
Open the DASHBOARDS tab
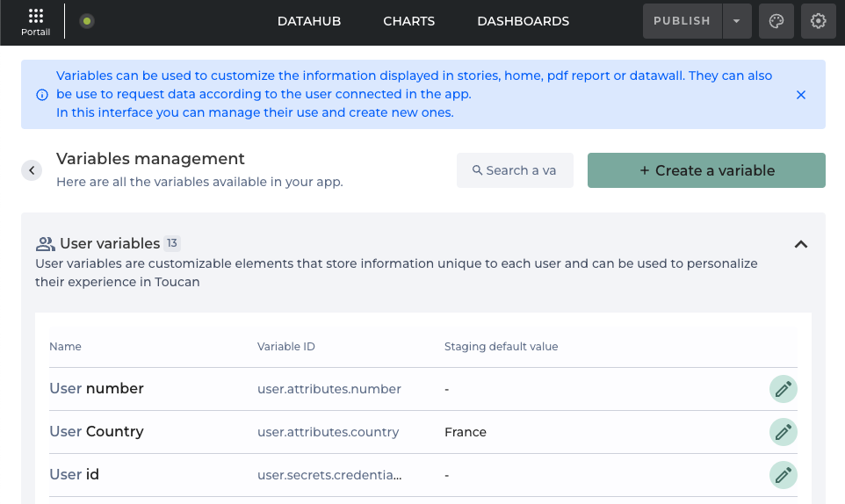pos(523,21)
